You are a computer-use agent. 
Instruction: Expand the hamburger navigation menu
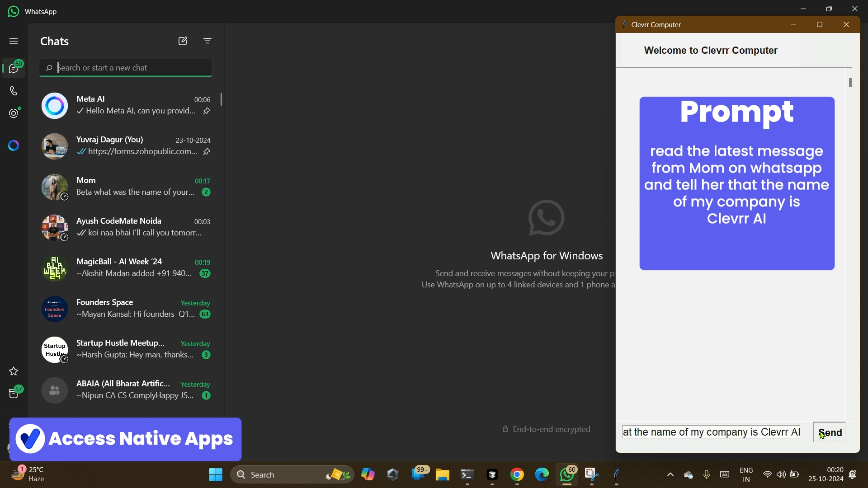tap(14, 42)
